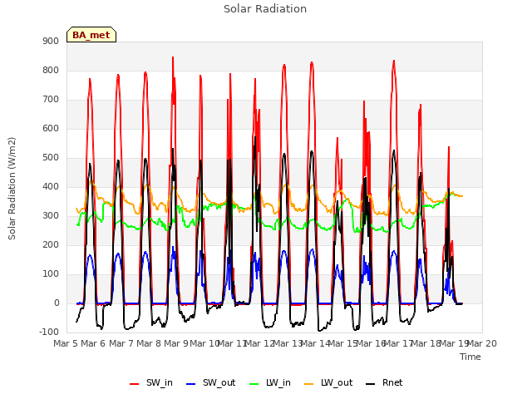The height and width of the screenshot is (399, 532).
Task: Click the -100 y-axis tick label
Action: pyautogui.click(x=49, y=332)
